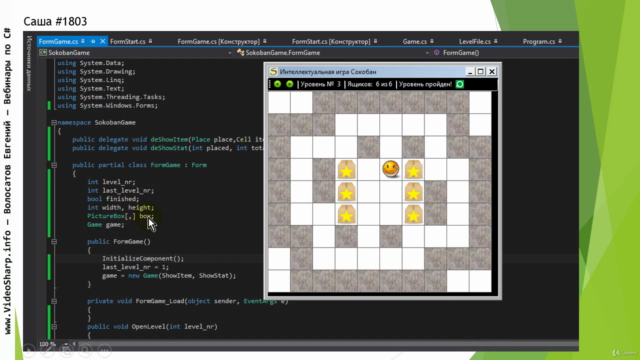Click 'Game game;' declaration
Image resolution: width=640 pixels, height=360 pixels.
[105, 224]
